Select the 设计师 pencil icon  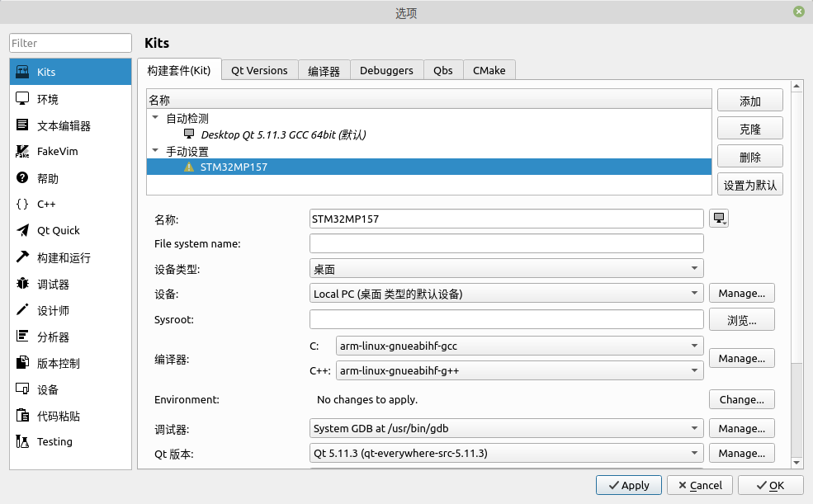coord(22,310)
